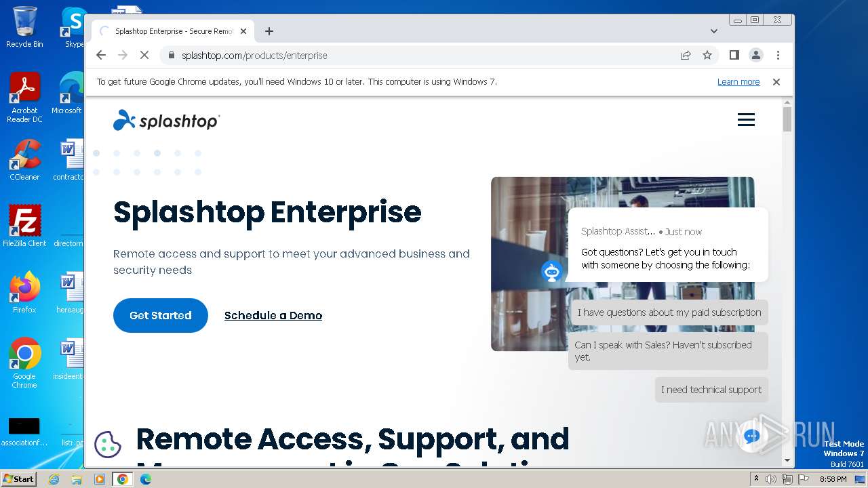Click the Get Started button
The image size is (868, 488).
click(x=161, y=315)
